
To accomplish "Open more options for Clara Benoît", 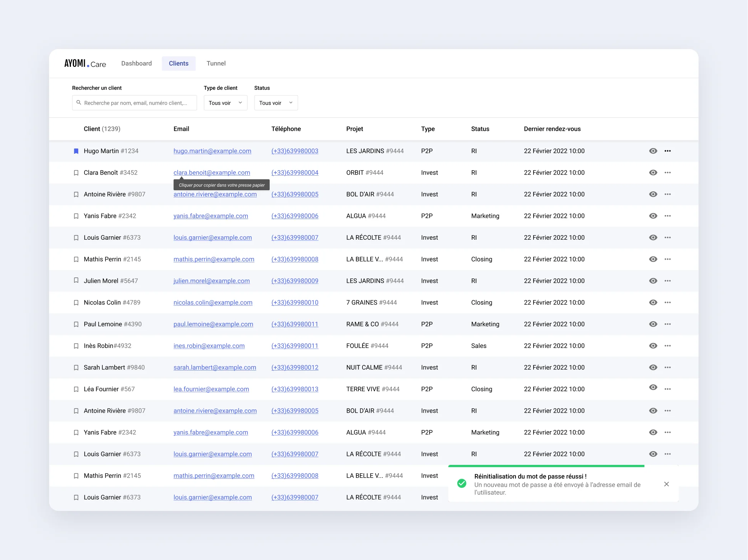I will click(x=667, y=173).
